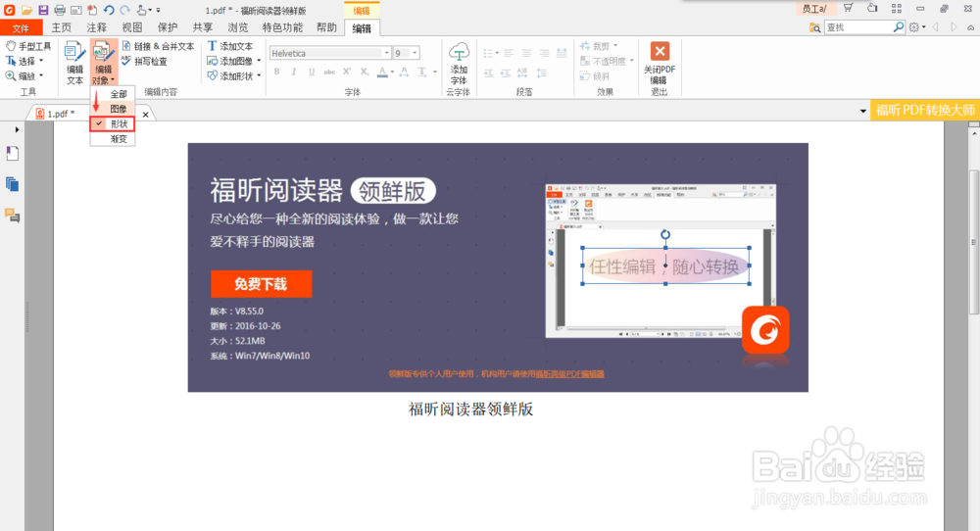Image resolution: width=980 pixels, height=531 pixels.
Task: Click the 编辑对象 edit object button
Action: click(x=103, y=63)
